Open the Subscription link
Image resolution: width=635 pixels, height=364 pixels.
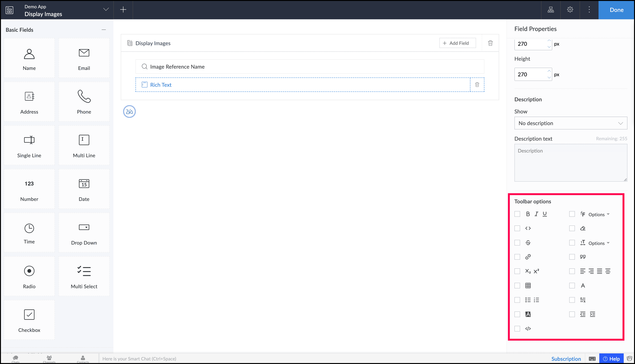click(x=566, y=359)
